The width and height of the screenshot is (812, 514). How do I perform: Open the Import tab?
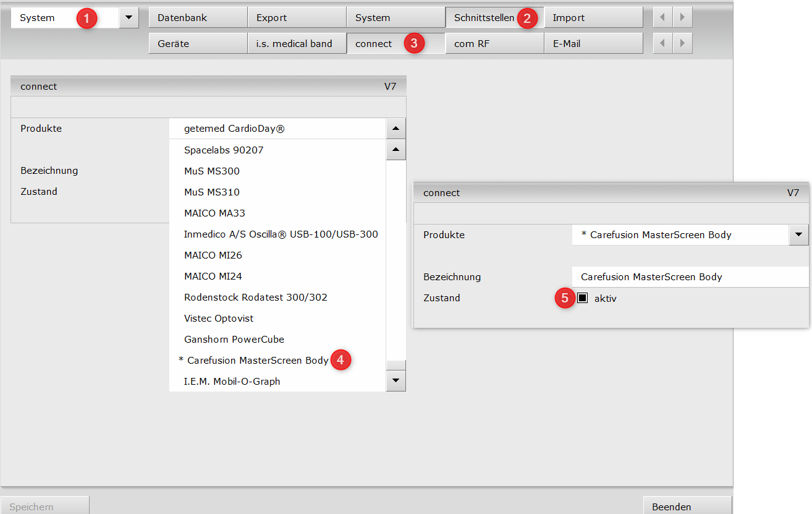(593, 18)
